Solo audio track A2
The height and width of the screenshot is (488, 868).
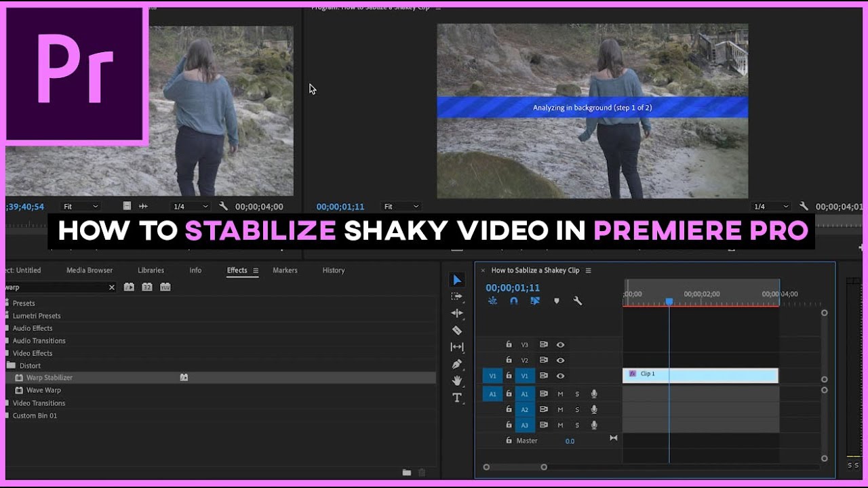(x=577, y=409)
